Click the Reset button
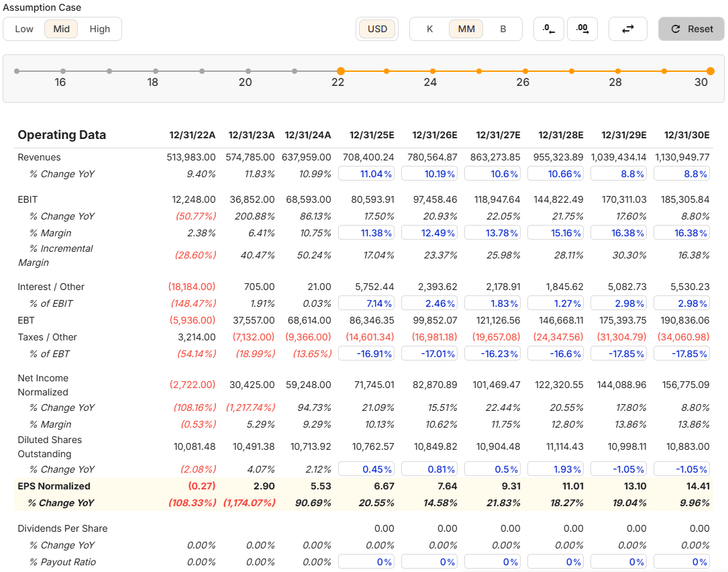 coord(691,29)
